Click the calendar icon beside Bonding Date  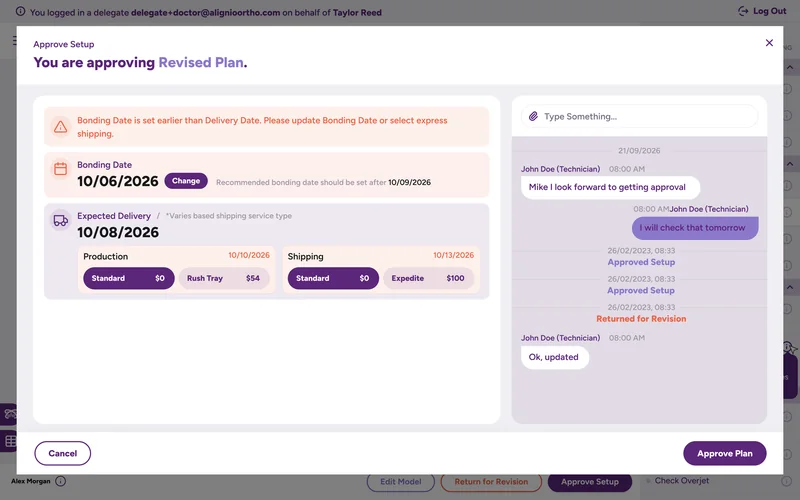tap(61, 169)
